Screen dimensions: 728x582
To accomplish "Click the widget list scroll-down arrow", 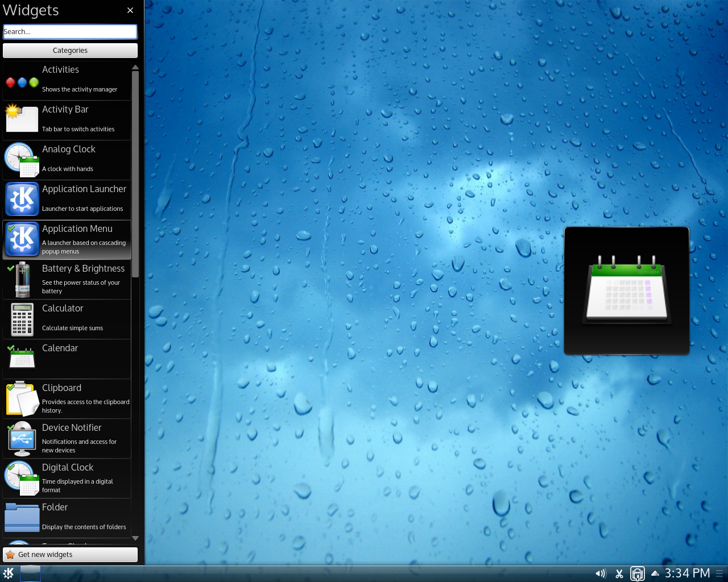I will tap(135, 538).
